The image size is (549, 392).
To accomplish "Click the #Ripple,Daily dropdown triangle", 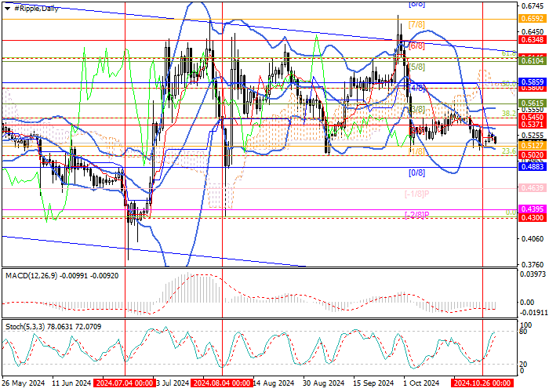I will 8,9.
